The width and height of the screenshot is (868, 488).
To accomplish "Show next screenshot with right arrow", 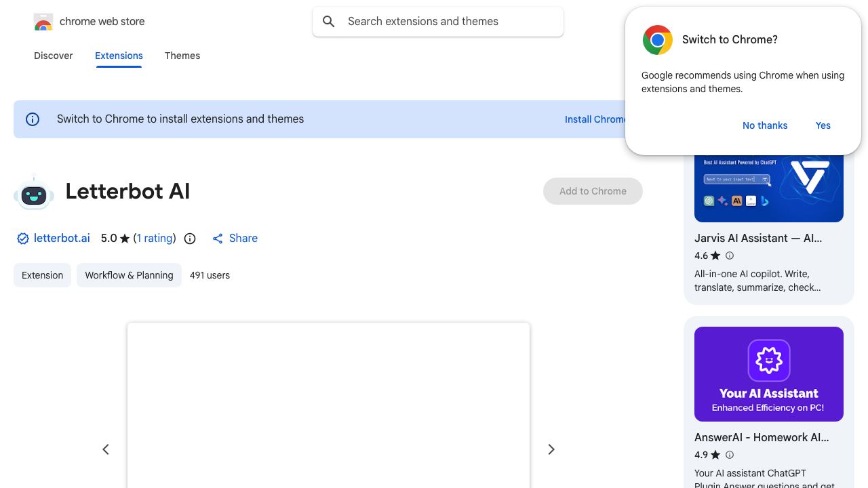I will 551,449.
